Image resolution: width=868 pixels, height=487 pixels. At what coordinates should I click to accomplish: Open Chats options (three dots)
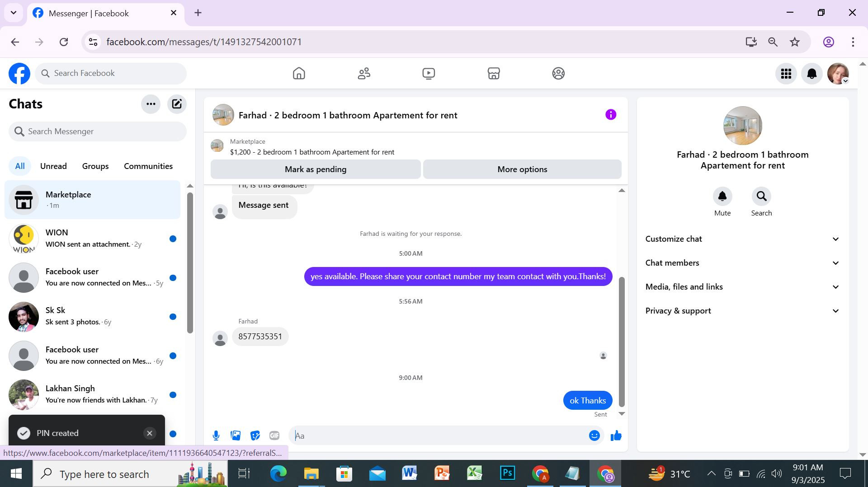(x=151, y=104)
